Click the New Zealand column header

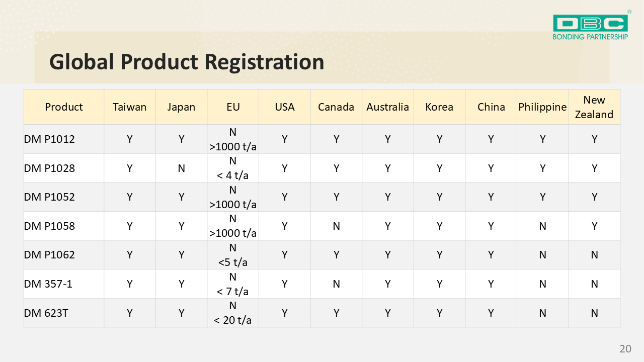point(594,107)
